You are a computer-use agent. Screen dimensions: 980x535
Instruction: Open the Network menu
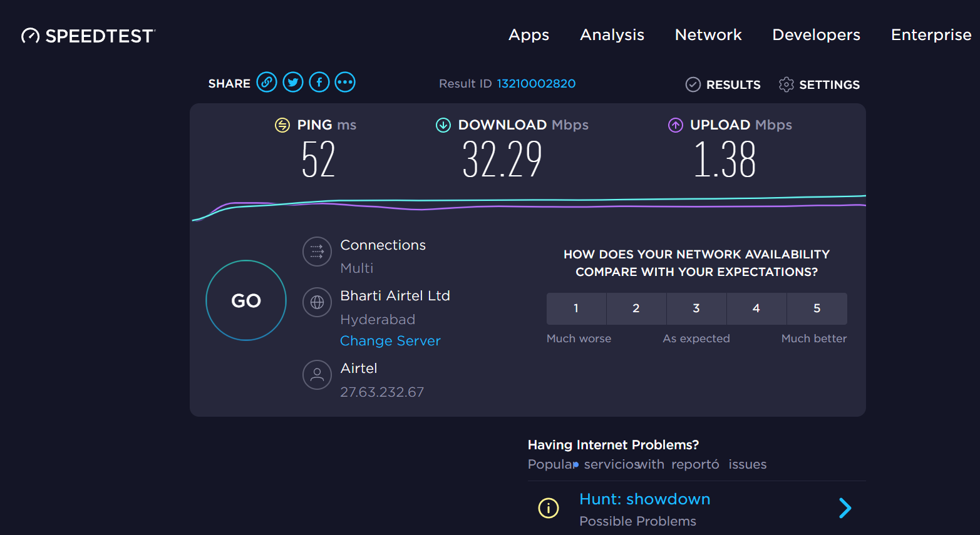708,35
